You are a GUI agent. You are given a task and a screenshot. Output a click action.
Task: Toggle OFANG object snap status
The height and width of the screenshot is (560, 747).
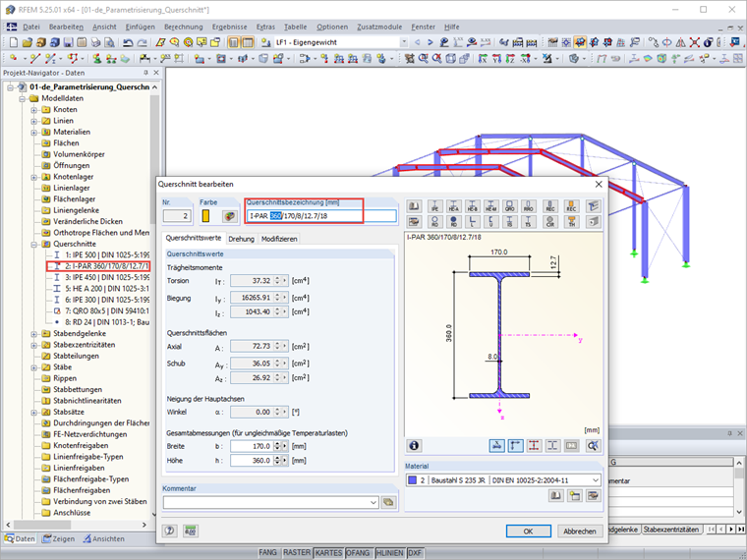tap(358, 553)
